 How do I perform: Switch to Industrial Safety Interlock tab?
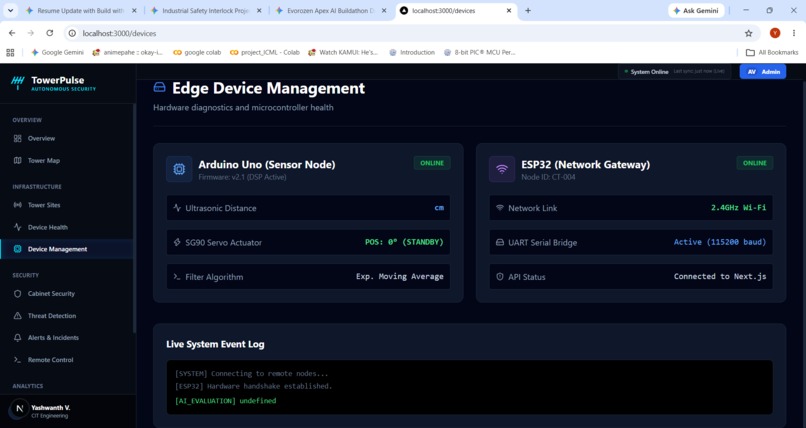click(x=206, y=10)
